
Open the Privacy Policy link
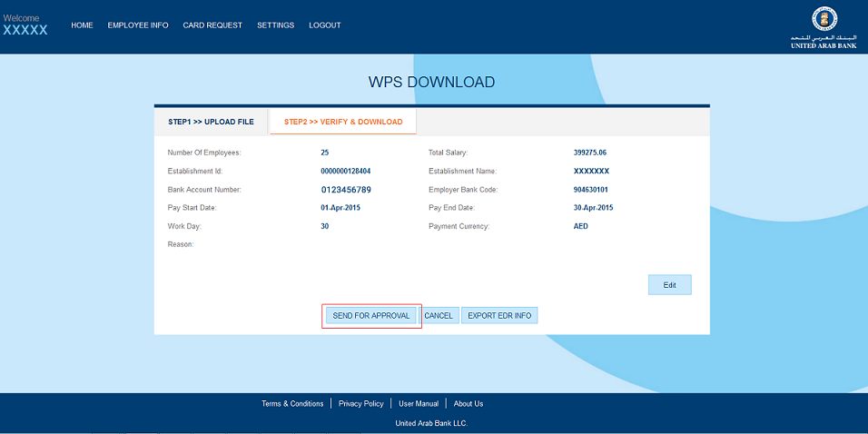pyautogui.click(x=360, y=404)
